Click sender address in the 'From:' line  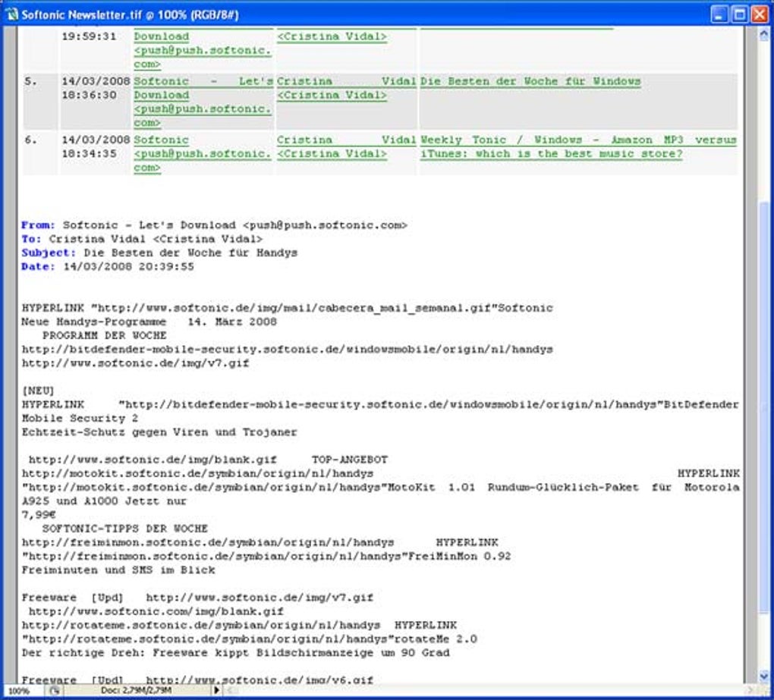pyautogui.click(x=325, y=225)
